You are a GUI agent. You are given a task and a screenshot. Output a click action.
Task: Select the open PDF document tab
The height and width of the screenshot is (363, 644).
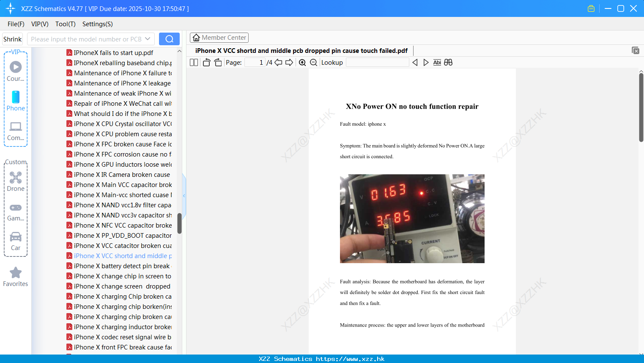point(301,51)
